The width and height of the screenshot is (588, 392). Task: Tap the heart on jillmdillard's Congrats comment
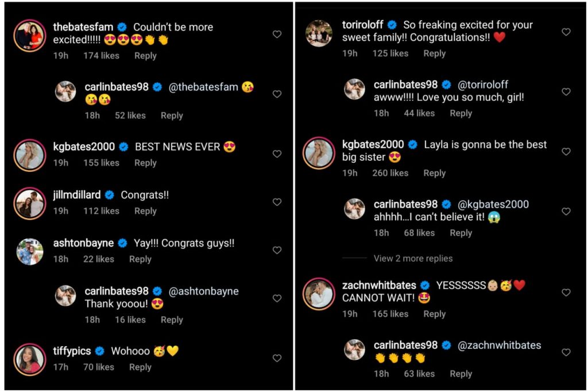pos(277,202)
